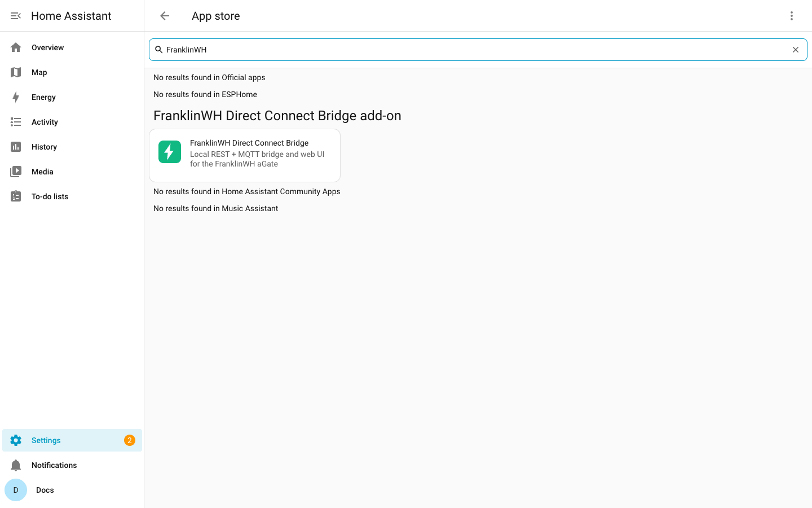Click the Notifications label in sidebar

[x=54, y=465]
